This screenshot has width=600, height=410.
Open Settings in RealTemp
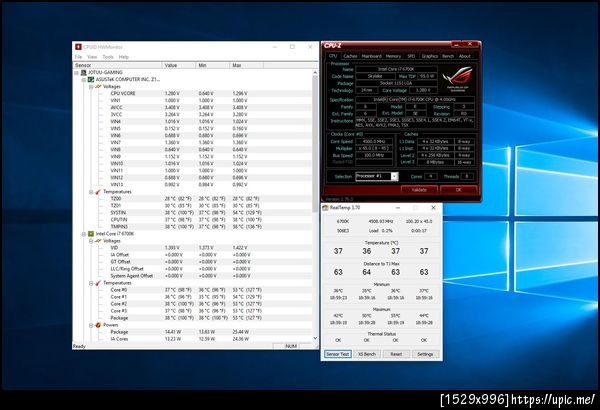425,354
